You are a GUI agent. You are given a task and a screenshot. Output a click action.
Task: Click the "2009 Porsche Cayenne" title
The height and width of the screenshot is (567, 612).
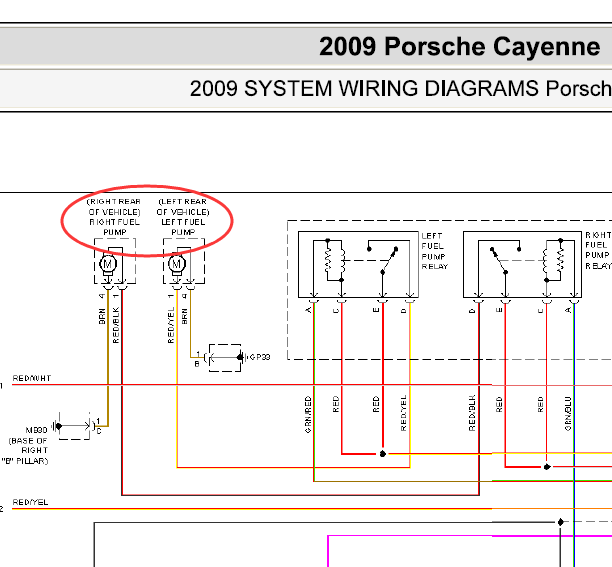459,47
